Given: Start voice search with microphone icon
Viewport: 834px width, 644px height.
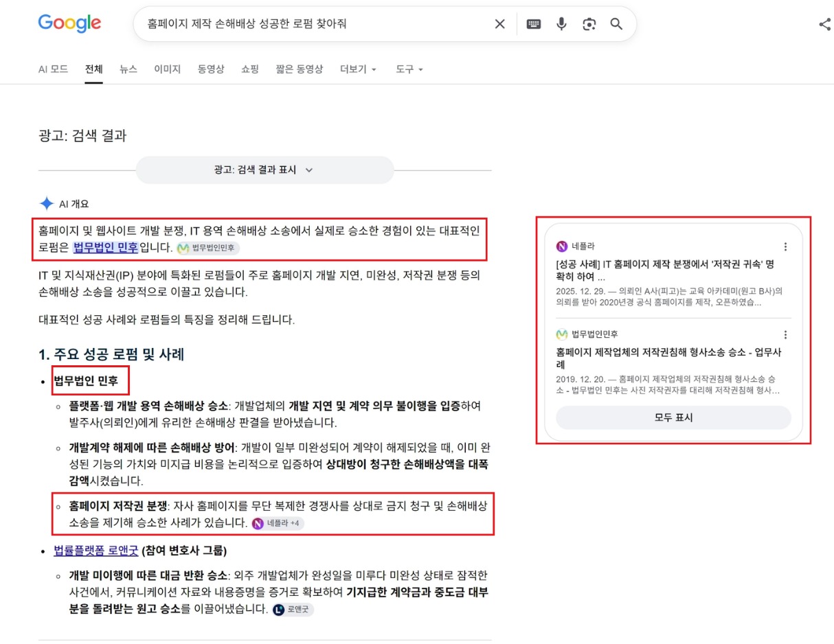Looking at the screenshot, I should click(561, 24).
